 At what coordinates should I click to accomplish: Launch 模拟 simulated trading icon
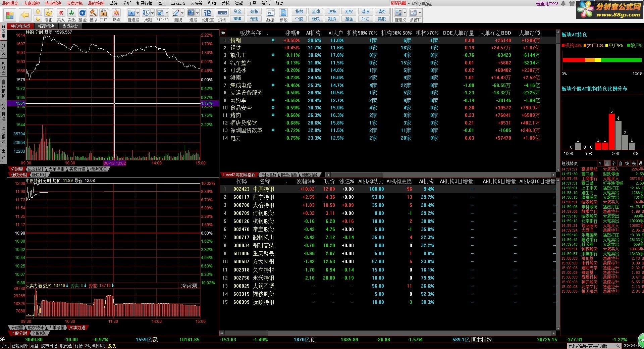point(93,13)
